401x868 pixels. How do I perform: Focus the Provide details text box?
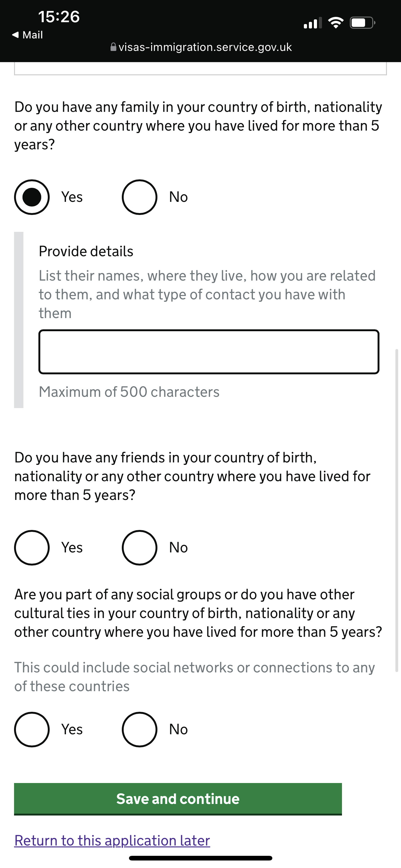(x=209, y=352)
